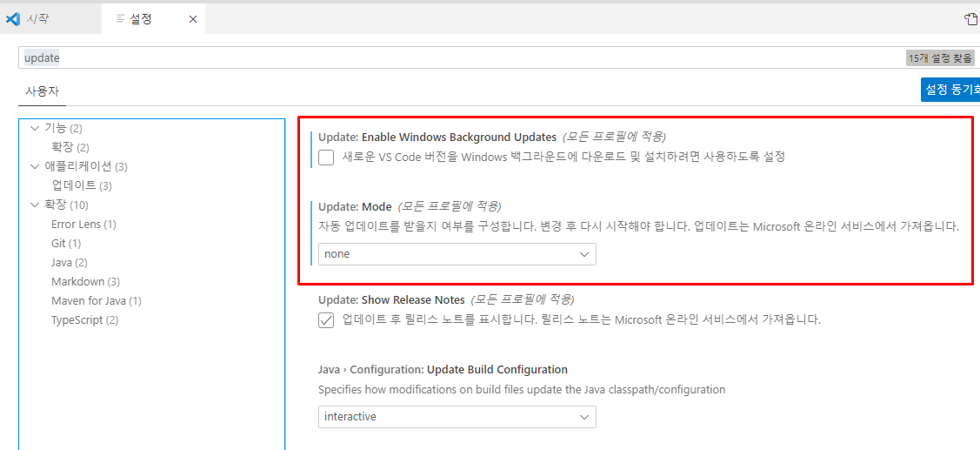Click the Update: Enable Windows Background Updates title
The width and height of the screenshot is (980, 450).
pyautogui.click(x=437, y=137)
